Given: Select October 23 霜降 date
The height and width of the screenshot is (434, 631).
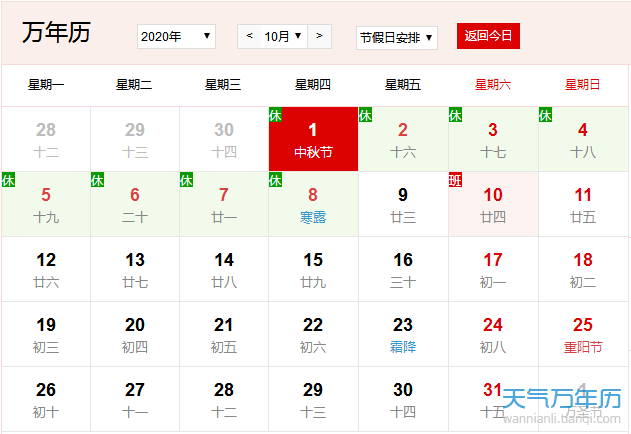Looking at the screenshot, I should [403, 334].
